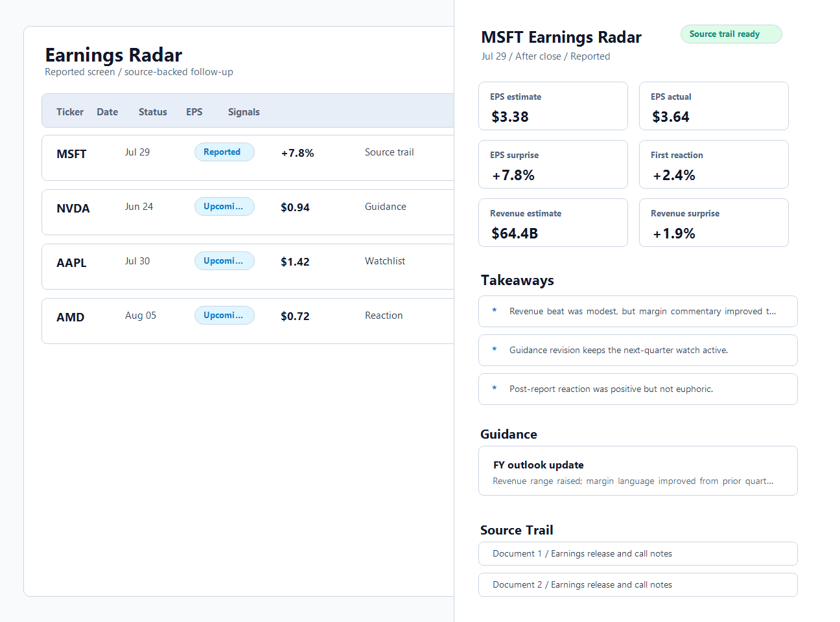Click the Source Trail section heading

(517, 531)
